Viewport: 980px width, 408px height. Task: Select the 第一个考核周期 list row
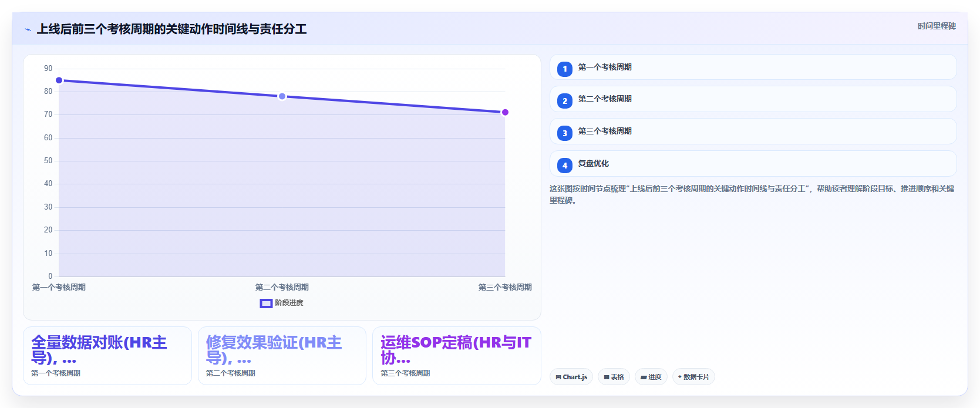[753, 67]
